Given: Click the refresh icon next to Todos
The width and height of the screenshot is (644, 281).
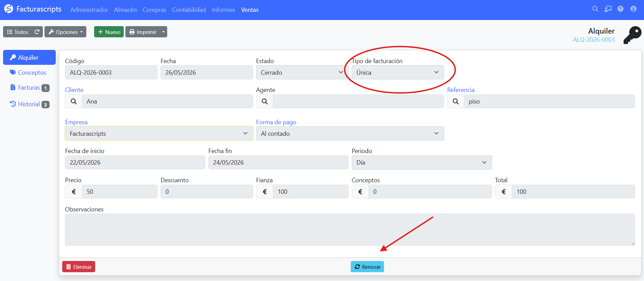Looking at the screenshot, I should pyautogui.click(x=37, y=32).
